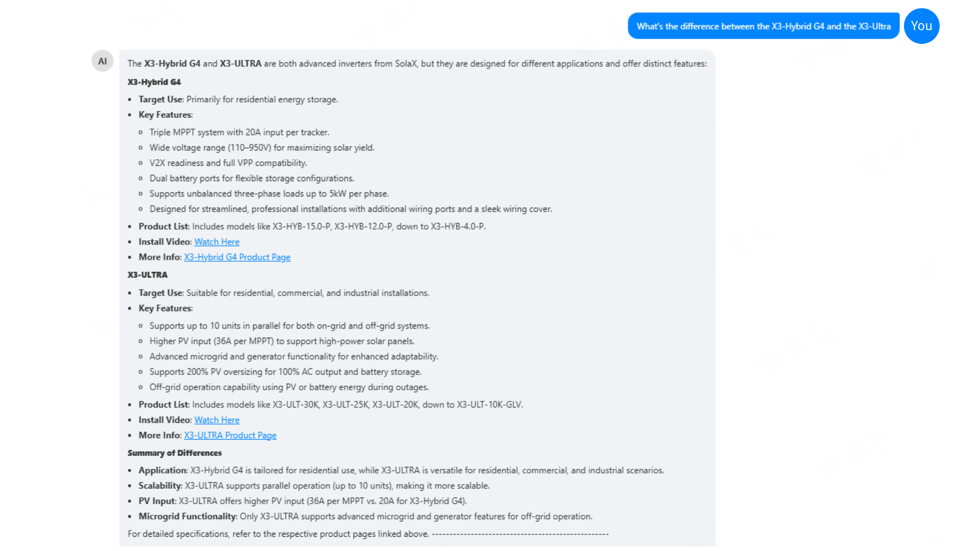Click the Scalability comparison bullet point
The height and width of the screenshot is (551, 980).
click(313, 486)
